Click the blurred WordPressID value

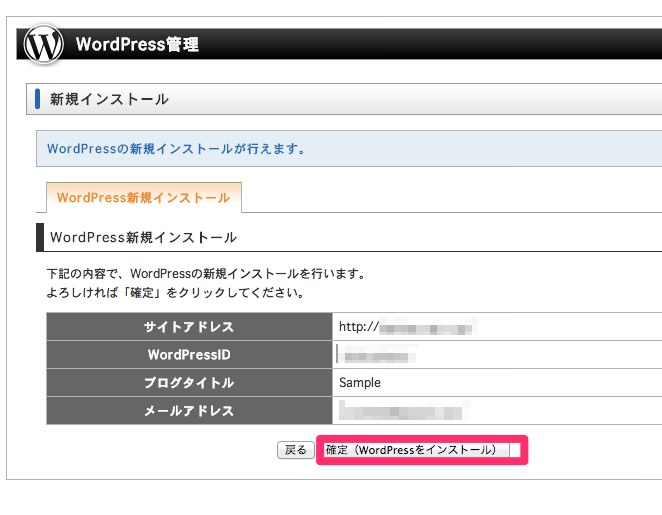376,355
